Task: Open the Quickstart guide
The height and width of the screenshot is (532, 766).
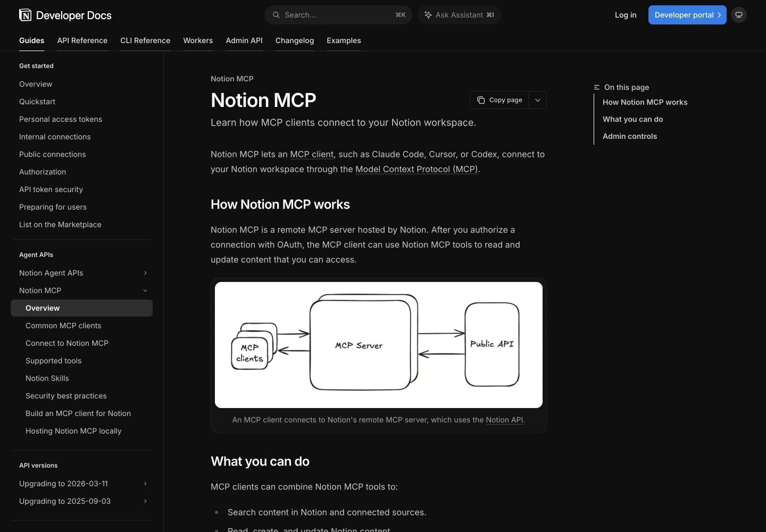Action: click(x=37, y=102)
